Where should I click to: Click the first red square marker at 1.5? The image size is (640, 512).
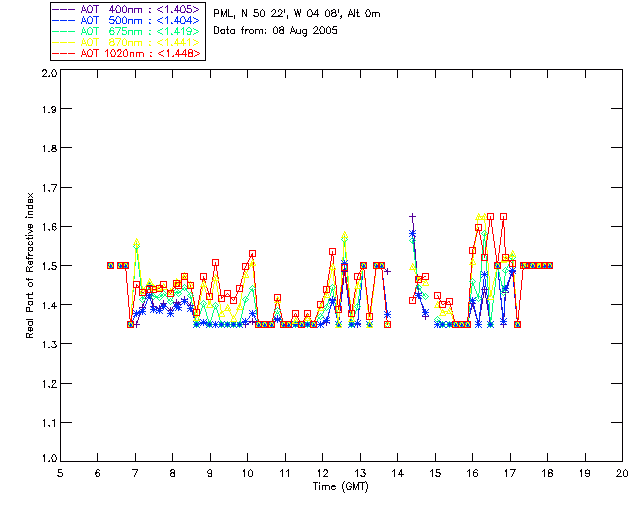click(x=110, y=265)
